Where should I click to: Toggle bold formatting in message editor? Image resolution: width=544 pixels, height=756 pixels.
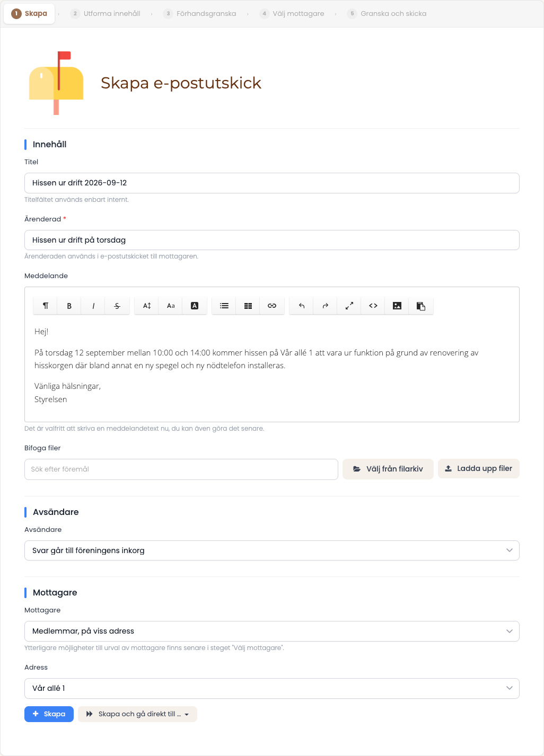pyautogui.click(x=69, y=306)
